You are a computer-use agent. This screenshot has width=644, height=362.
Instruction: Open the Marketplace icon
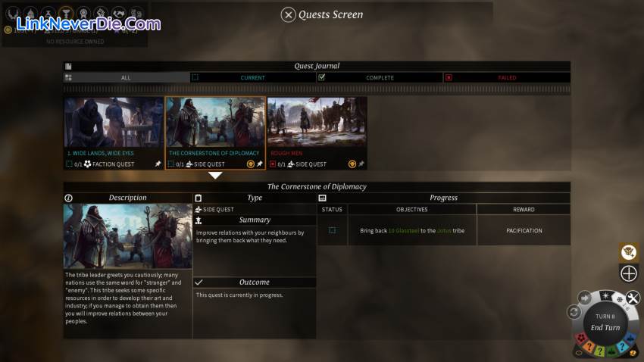tap(136, 14)
